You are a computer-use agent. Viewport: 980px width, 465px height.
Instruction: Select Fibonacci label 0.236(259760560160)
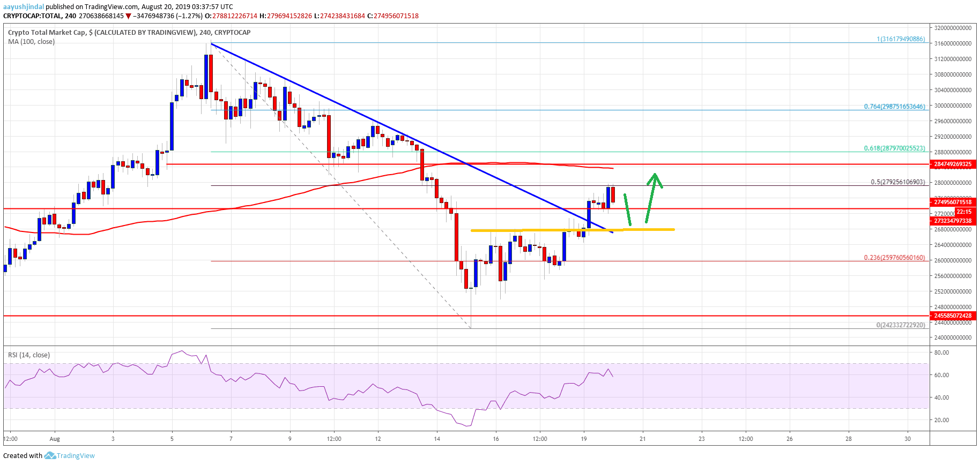[894, 258]
